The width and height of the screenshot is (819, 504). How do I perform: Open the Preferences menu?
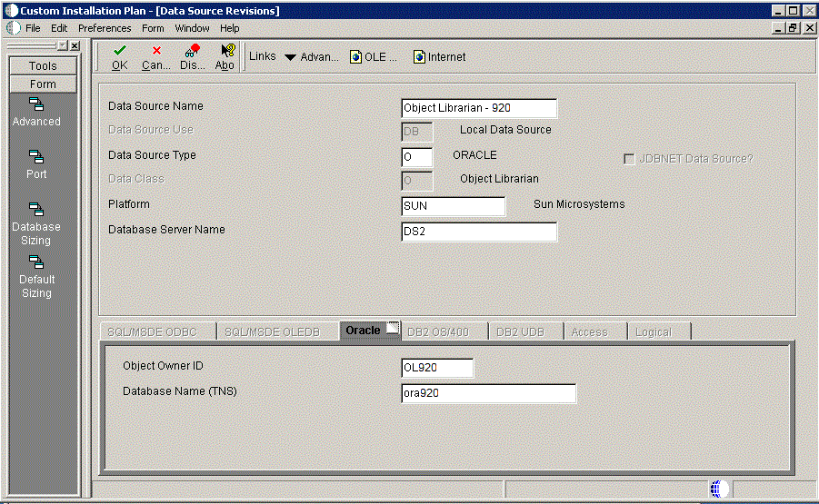105,28
